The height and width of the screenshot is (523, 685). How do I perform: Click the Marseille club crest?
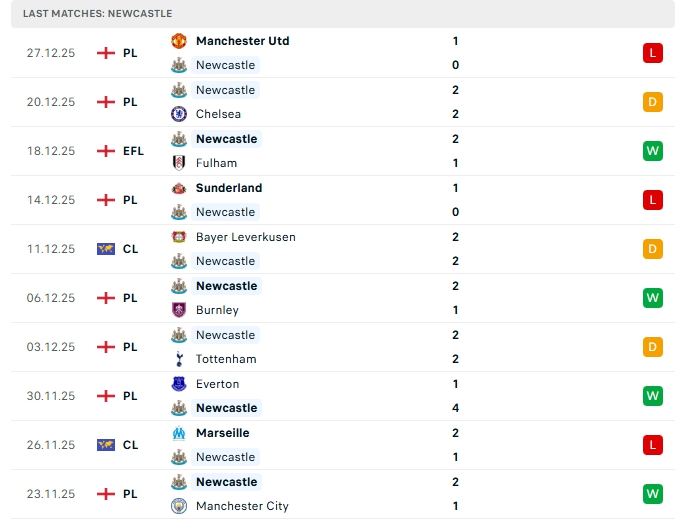click(179, 433)
